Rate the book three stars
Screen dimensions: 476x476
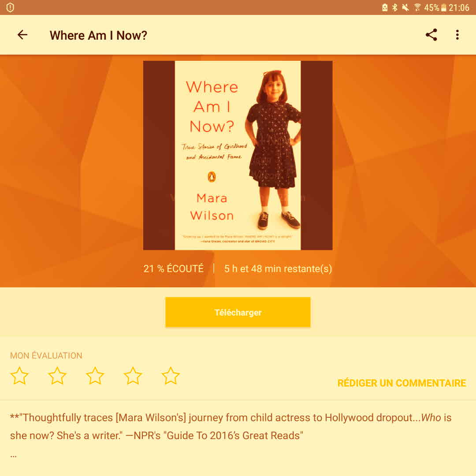95,376
